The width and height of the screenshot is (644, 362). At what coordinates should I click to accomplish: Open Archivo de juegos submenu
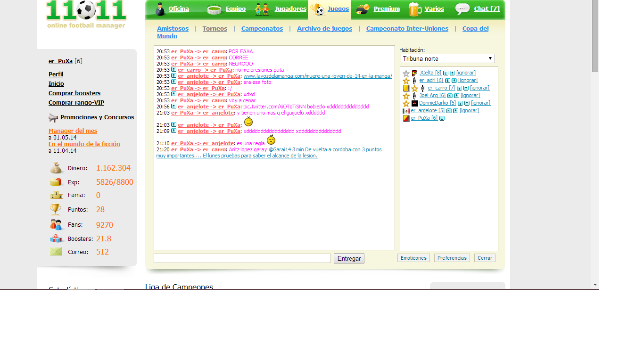[324, 29]
